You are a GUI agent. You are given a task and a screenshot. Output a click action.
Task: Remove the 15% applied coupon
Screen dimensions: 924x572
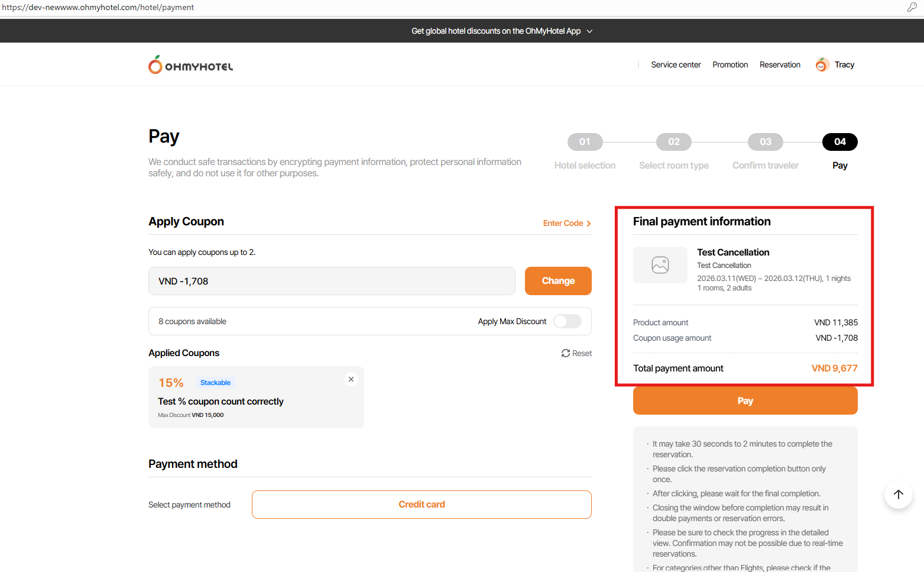(351, 379)
